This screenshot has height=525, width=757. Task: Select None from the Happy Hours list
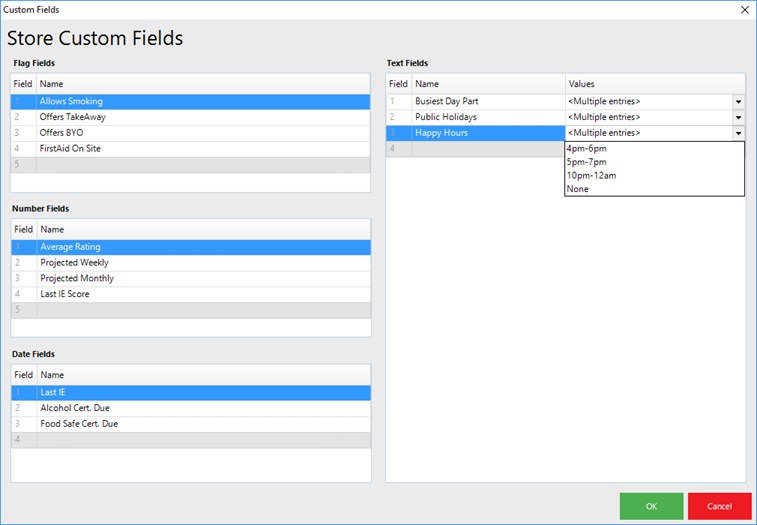[x=577, y=189]
